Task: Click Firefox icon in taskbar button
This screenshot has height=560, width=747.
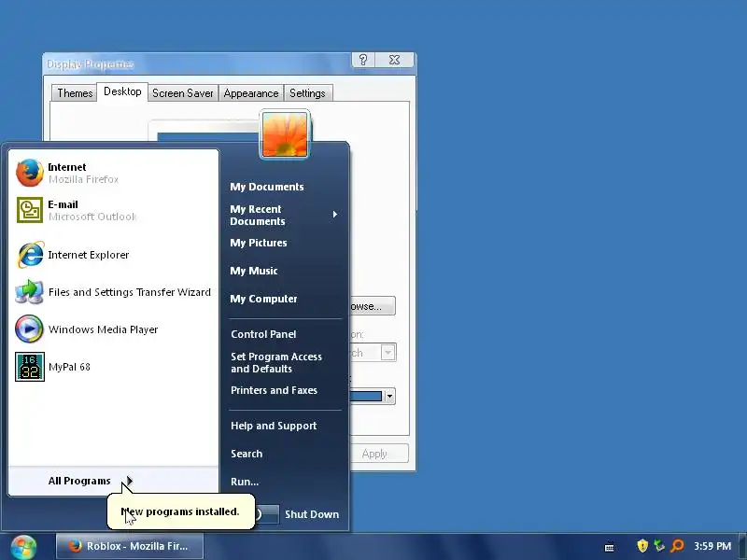Action: click(75, 546)
